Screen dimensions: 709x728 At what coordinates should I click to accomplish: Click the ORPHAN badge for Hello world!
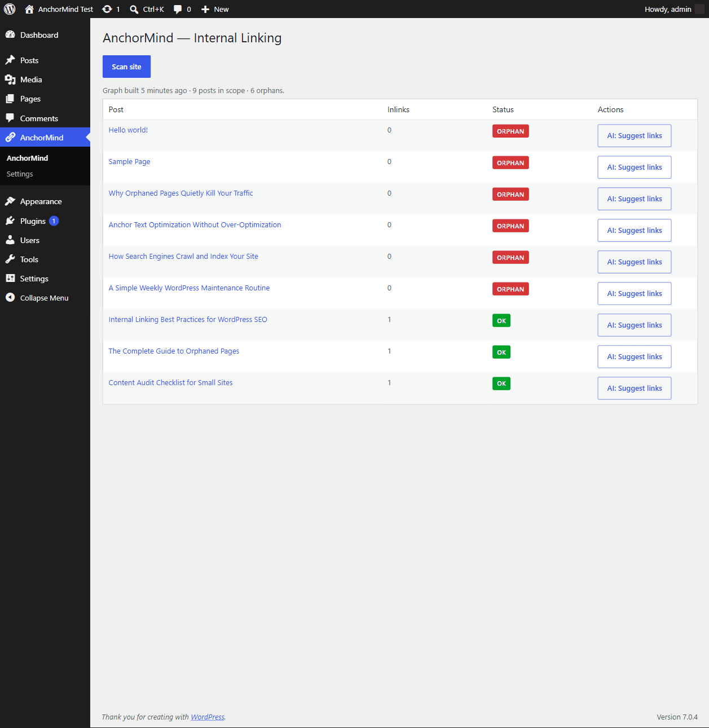(x=510, y=131)
